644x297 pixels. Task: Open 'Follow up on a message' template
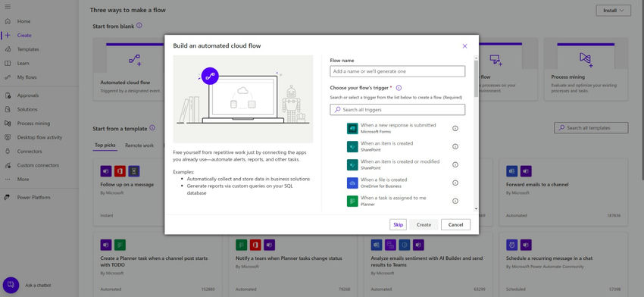129,192
